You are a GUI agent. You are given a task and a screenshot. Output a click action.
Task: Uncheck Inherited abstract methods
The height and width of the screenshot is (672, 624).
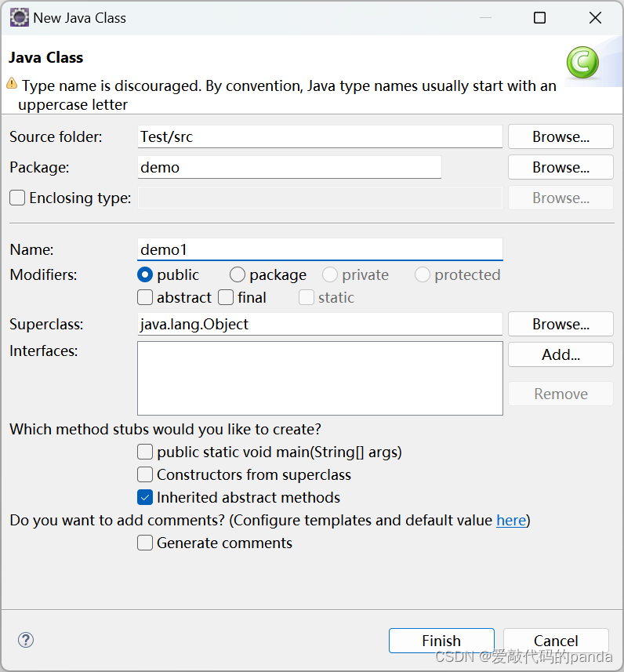145,497
